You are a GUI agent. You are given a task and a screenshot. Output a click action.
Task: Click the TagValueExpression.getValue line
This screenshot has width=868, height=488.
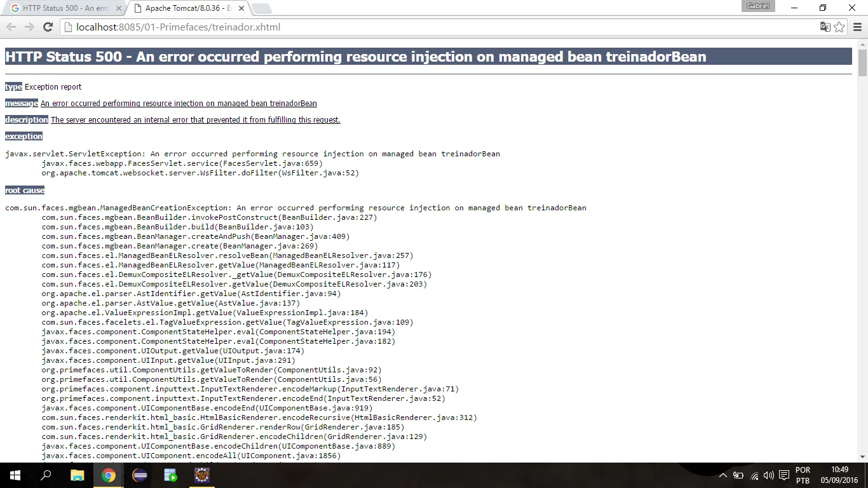click(227, 322)
